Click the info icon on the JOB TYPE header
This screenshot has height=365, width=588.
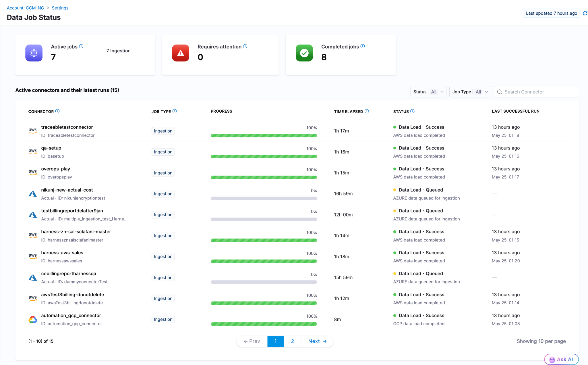pyautogui.click(x=175, y=111)
